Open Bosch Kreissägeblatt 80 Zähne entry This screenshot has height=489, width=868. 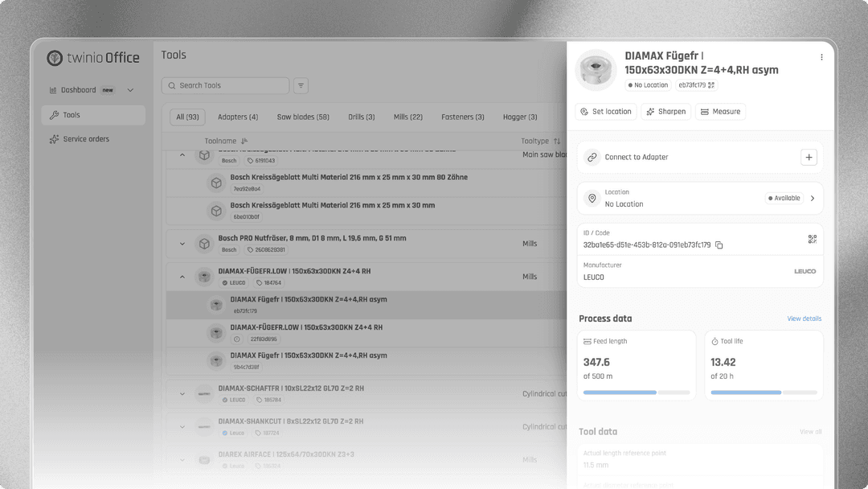pyautogui.click(x=366, y=183)
